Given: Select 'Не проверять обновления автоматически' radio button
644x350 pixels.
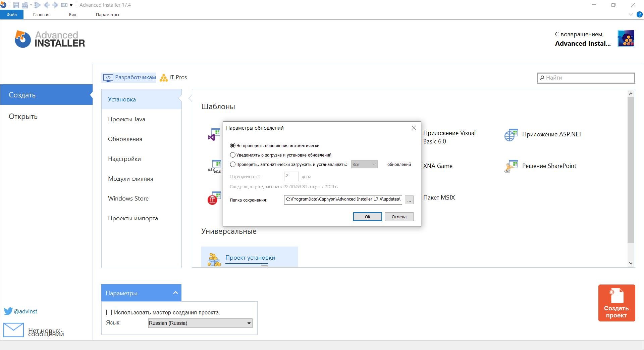Looking at the screenshot, I should (x=232, y=146).
